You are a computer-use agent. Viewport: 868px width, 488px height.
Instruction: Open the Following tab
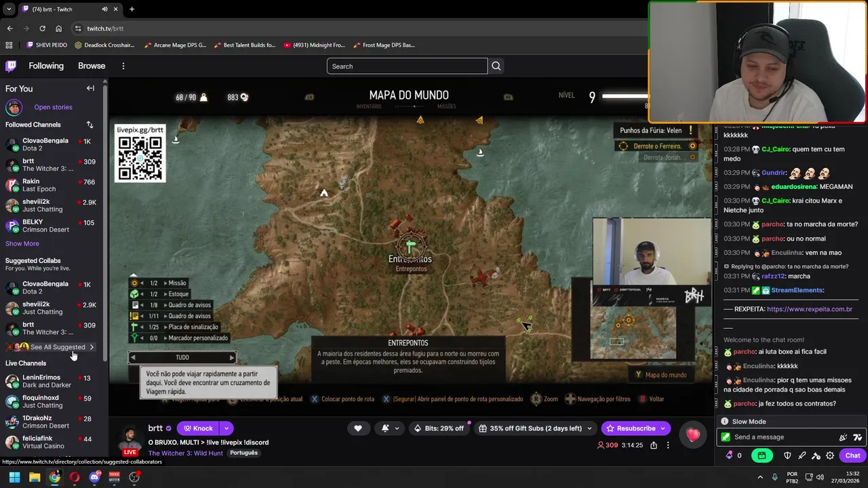[x=46, y=66]
